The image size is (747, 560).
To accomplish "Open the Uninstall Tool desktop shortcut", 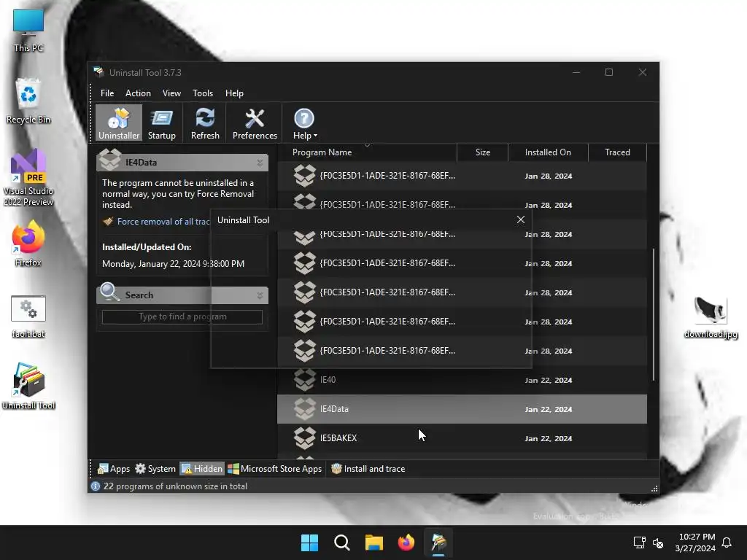I will (28, 386).
